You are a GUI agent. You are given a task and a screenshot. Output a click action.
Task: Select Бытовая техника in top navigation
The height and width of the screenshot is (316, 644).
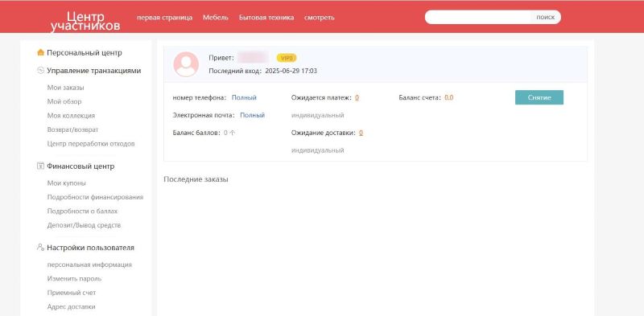pos(266,18)
